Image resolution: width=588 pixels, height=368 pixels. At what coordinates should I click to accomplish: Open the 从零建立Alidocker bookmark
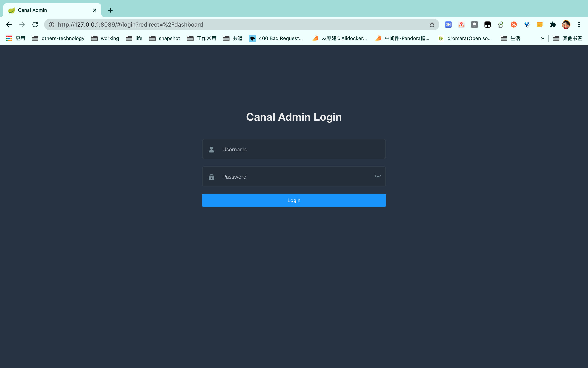pos(339,38)
